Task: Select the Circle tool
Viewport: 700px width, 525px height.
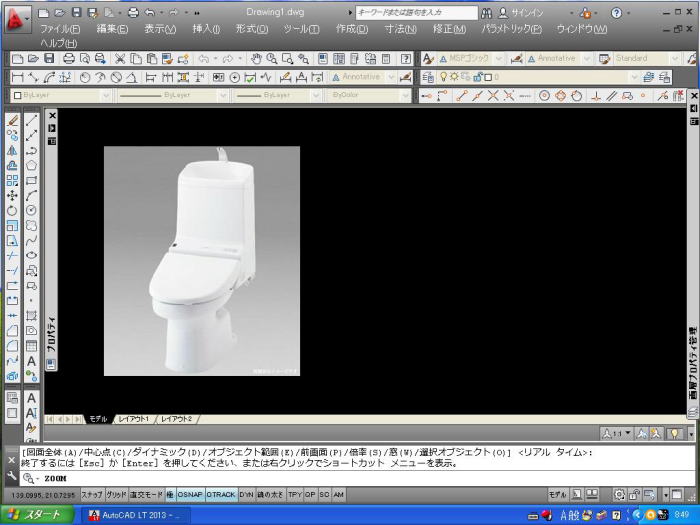Action: click(x=31, y=210)
